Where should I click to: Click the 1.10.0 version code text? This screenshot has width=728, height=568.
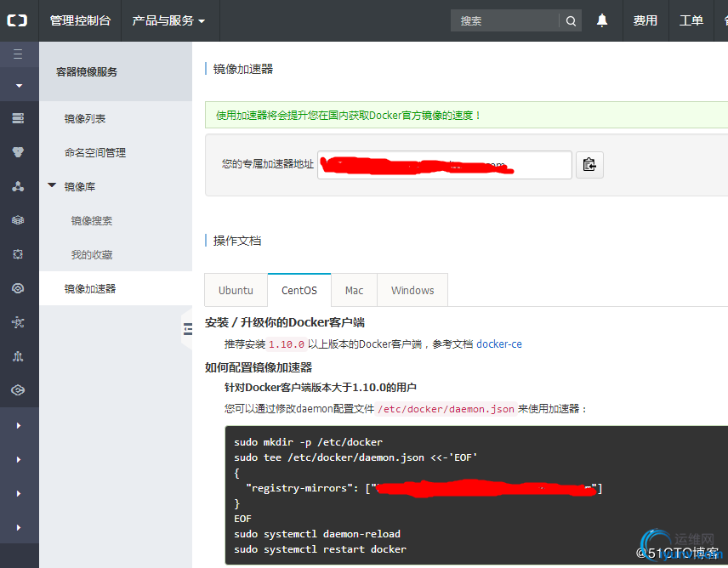tap(287, 344)
